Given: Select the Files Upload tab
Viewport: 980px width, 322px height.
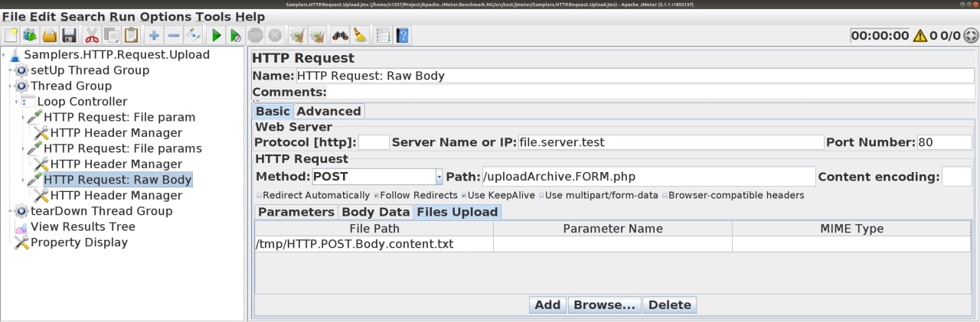Looking at the screenshot, I should [x=457, y=212].
